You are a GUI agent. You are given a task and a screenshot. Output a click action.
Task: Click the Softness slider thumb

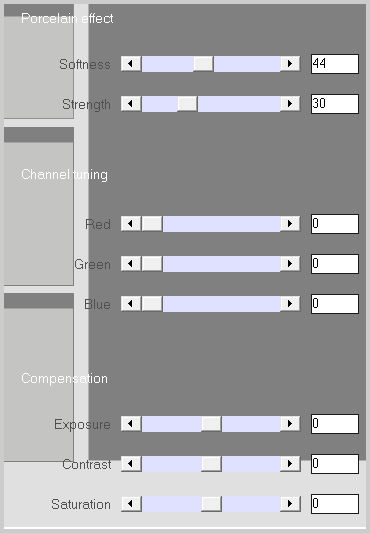coord(203,64)
